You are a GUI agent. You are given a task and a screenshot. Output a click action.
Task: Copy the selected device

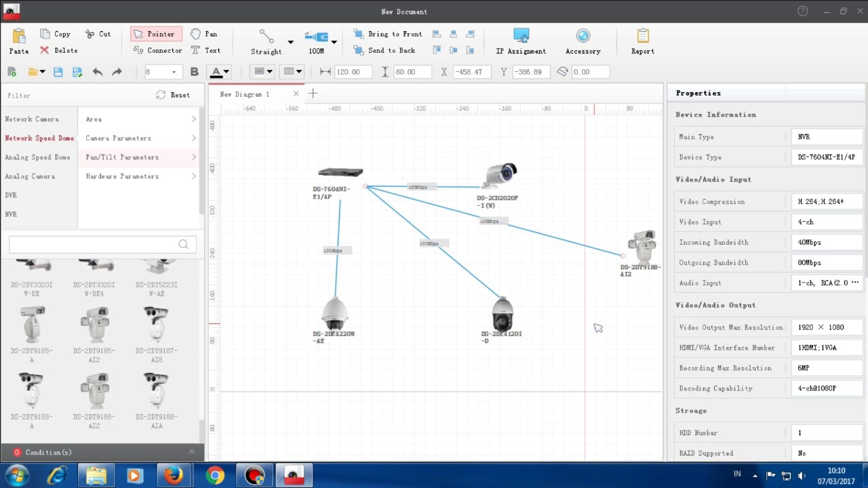55,34
